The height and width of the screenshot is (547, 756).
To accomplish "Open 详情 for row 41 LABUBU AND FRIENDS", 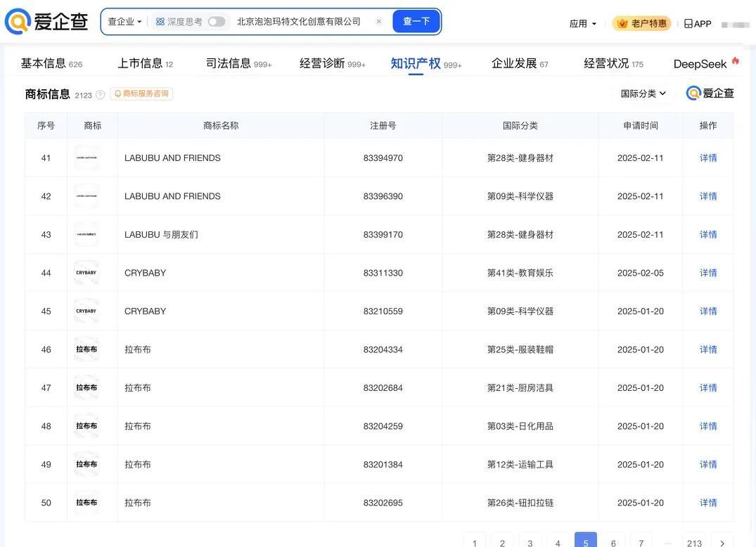I will coord(708,158).
